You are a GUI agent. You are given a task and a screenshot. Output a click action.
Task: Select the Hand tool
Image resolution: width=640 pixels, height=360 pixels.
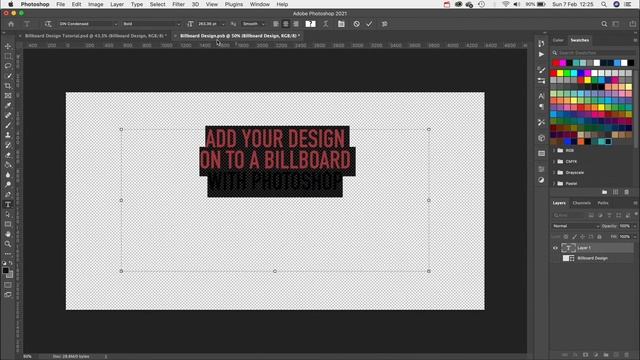coord(8,234)
